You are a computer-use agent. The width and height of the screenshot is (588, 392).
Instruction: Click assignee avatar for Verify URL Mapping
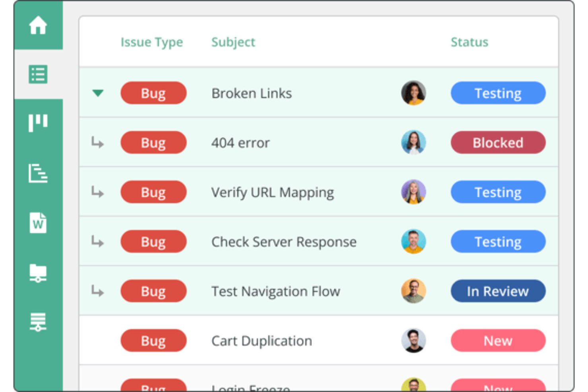414,192
